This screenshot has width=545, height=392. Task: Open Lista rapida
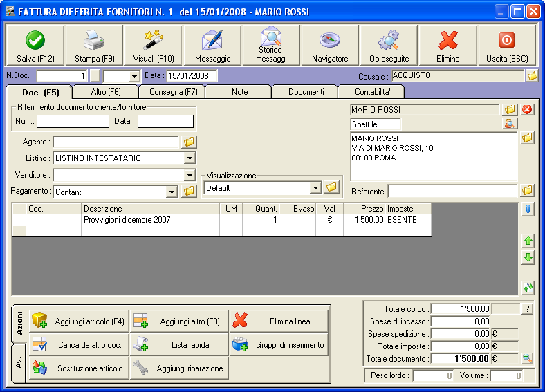[x=179, y=344]
